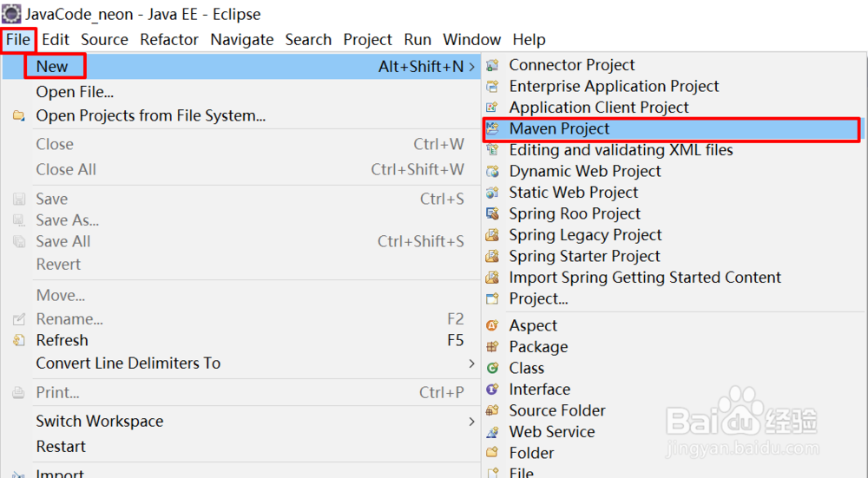
Task: Choose Restart from the File menu
Action: click(x=61, y=447)
